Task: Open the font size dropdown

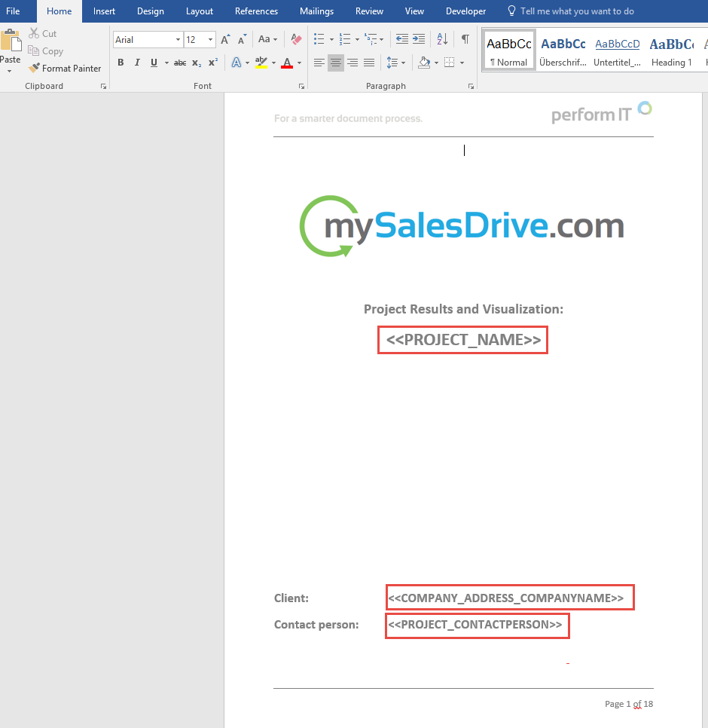Action: pyautogui.click(x=211, y=40)
